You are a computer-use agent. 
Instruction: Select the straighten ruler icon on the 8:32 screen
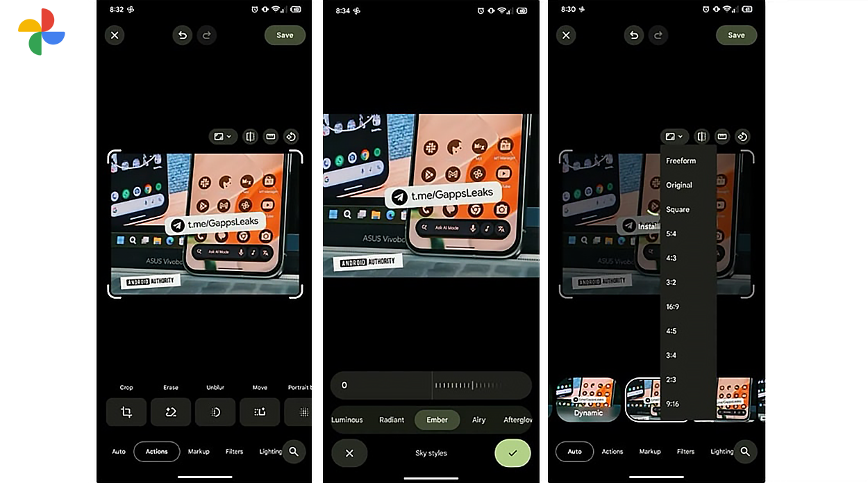coord(271,137)
